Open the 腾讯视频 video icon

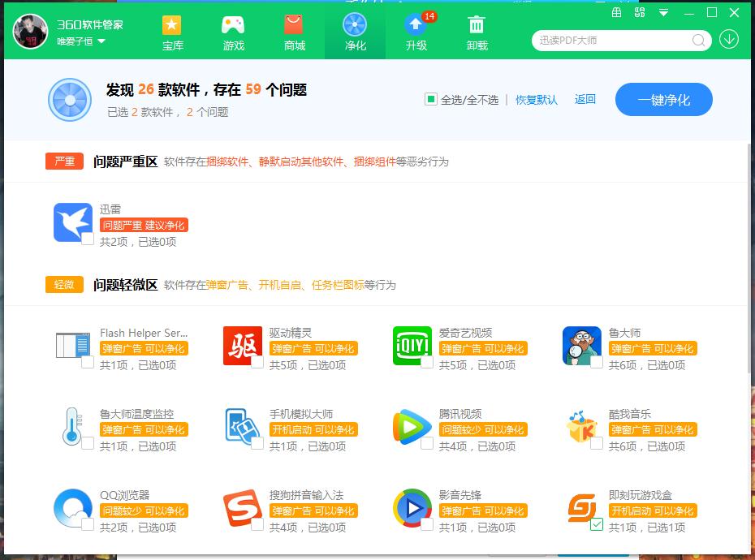pyautogui.click(x=412, y=426)
